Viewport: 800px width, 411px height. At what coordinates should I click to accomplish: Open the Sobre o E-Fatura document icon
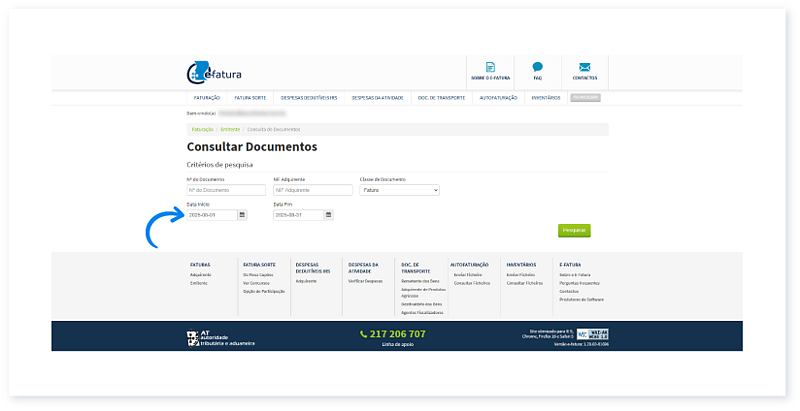(490, 67)
